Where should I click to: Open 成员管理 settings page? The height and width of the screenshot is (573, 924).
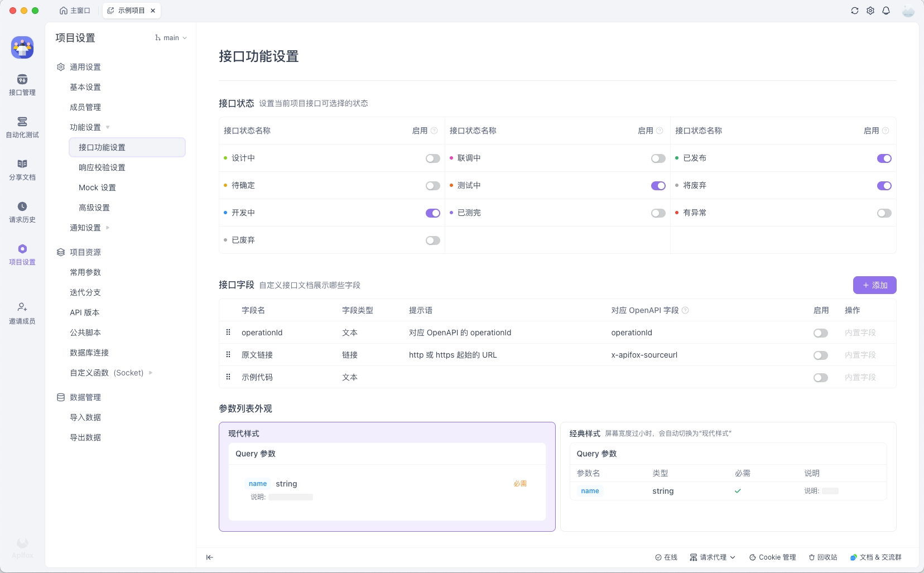tap(85, 107)
